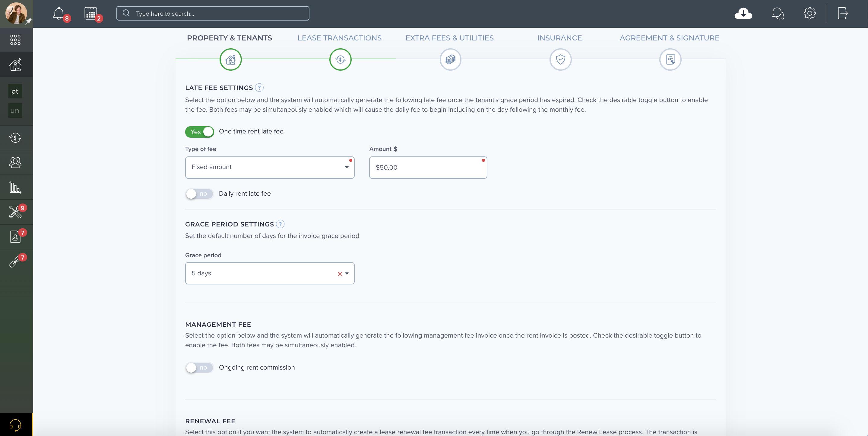Open the support headset icon
868x436 pixels.
(x=15, y=425)
